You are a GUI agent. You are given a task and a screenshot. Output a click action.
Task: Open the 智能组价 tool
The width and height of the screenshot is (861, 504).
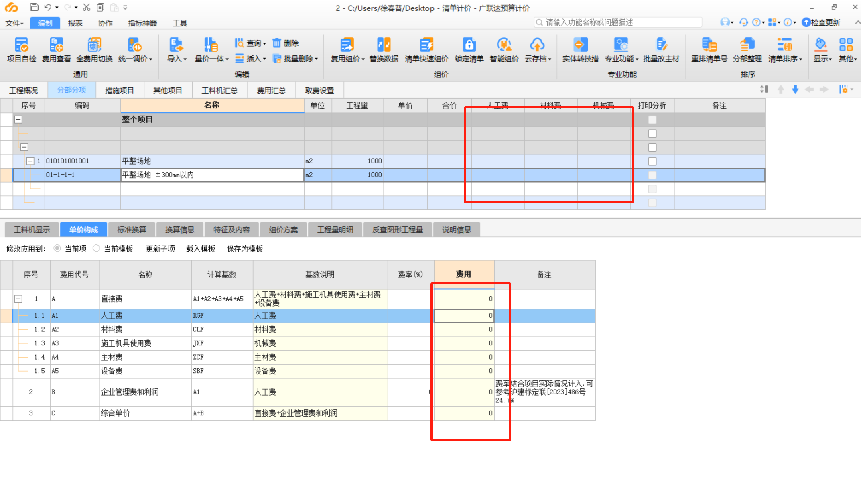(504, 50)
